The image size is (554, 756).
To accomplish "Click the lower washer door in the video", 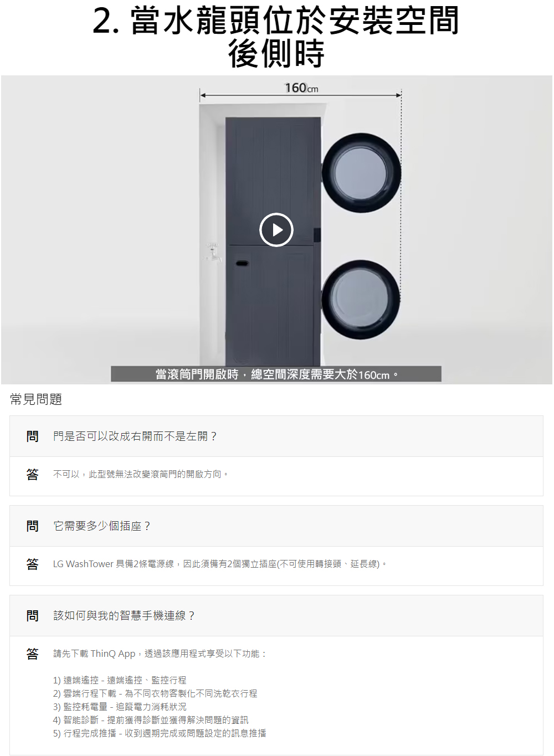I will coord(361,300).
